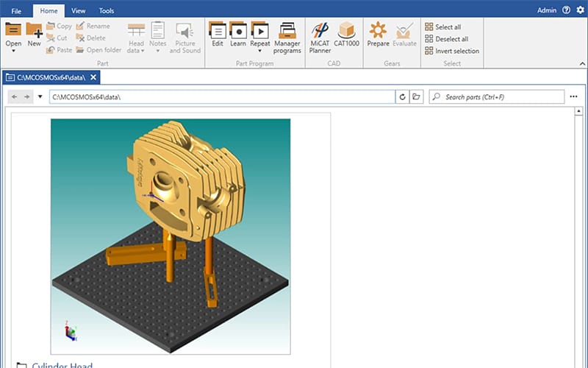This screenshot has width=588, height=368.
Task: Open the settings gear in the title bar
Action: [x=580, y=10]
